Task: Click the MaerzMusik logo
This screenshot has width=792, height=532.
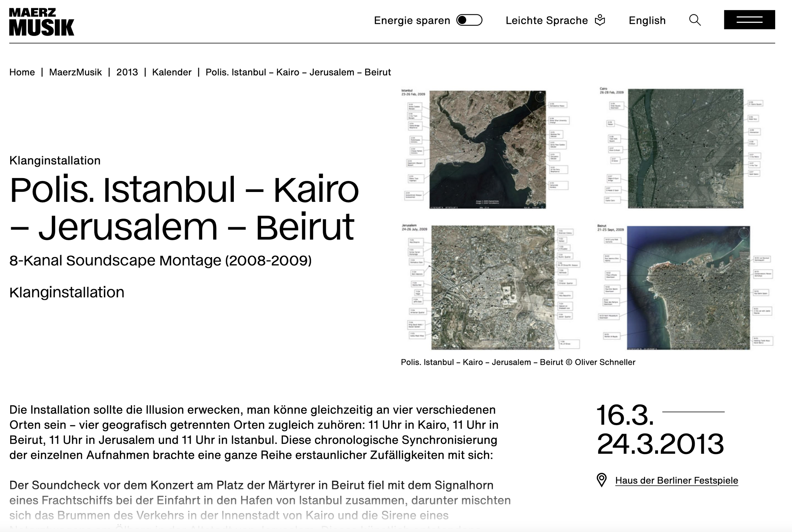Action: click(x=42, y=22)
